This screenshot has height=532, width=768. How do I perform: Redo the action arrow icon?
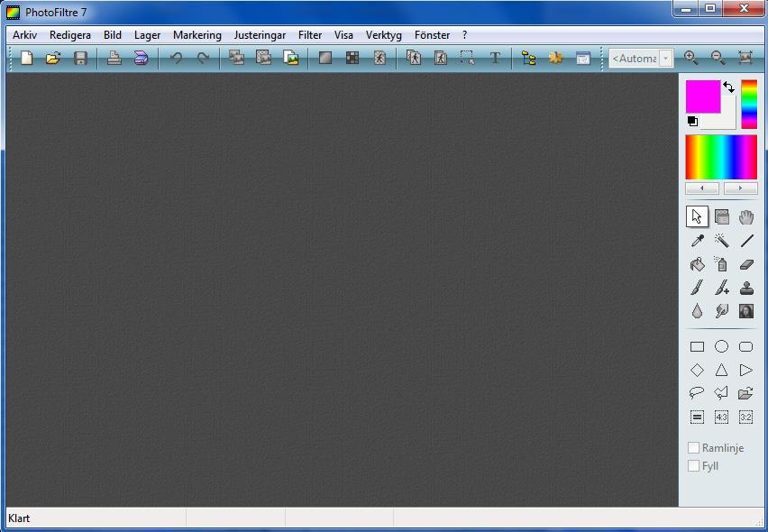[203, 58]
